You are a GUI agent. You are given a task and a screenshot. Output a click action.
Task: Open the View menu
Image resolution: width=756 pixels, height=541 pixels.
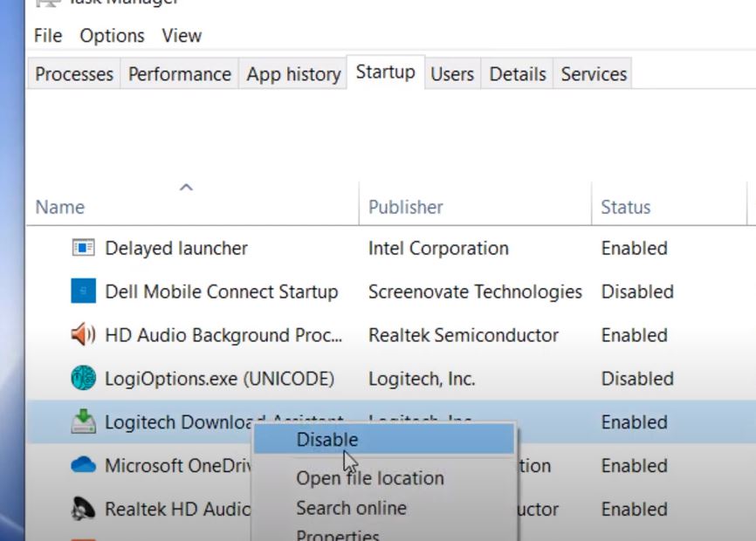(182, 36)
